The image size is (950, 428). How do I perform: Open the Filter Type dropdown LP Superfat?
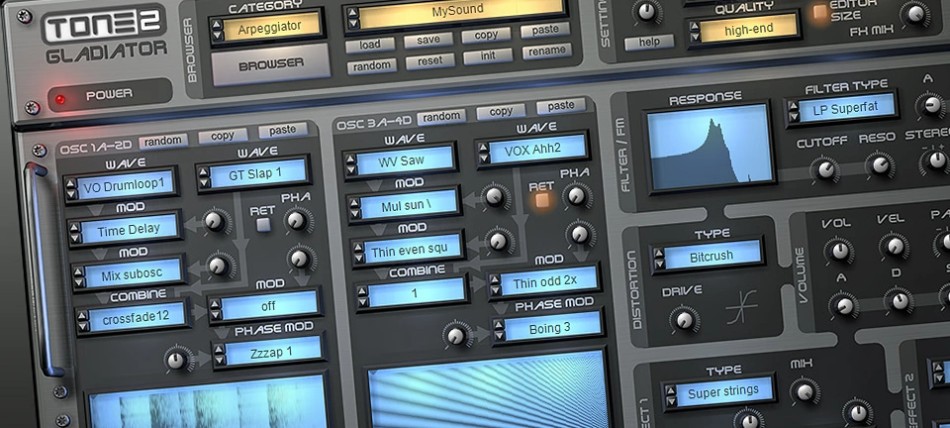(845, 107)
